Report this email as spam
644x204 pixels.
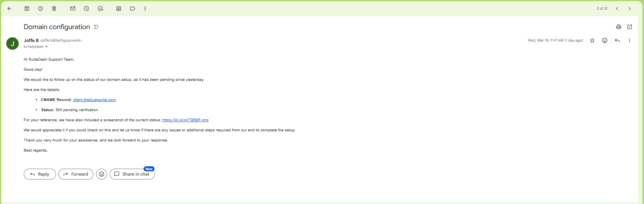point(40,9)
